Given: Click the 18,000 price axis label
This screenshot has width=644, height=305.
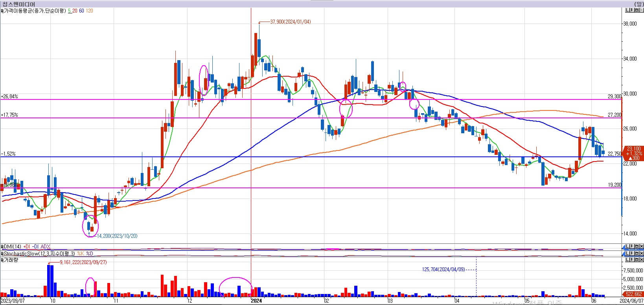Looking at the screenshot, I should [x=630, y=199].
